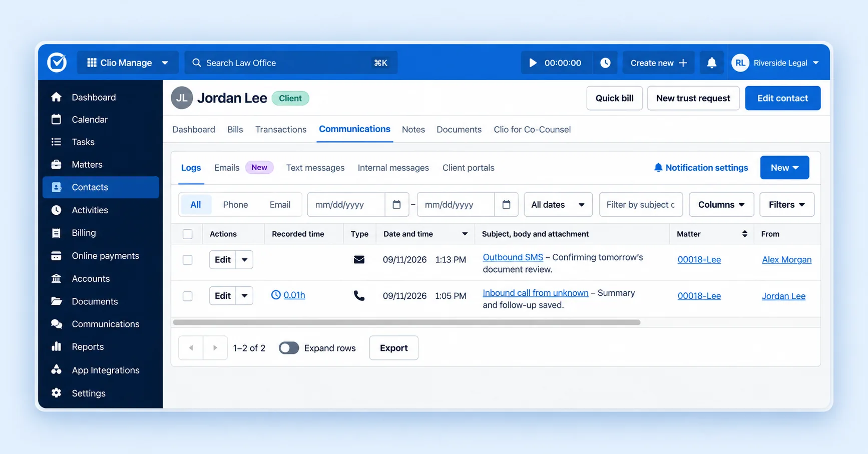
Task: Open Calendar in the sidebar
Action: point(101,120)
